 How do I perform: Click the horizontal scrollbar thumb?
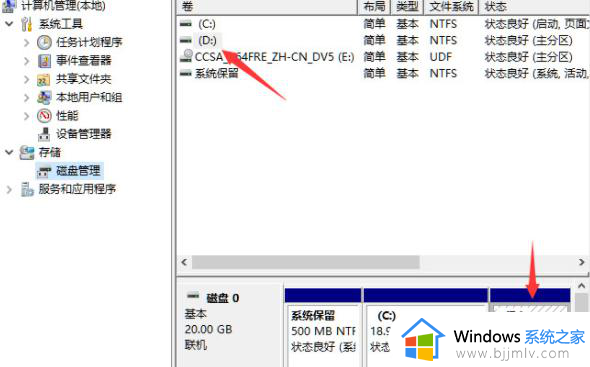(x=306, y=262)
